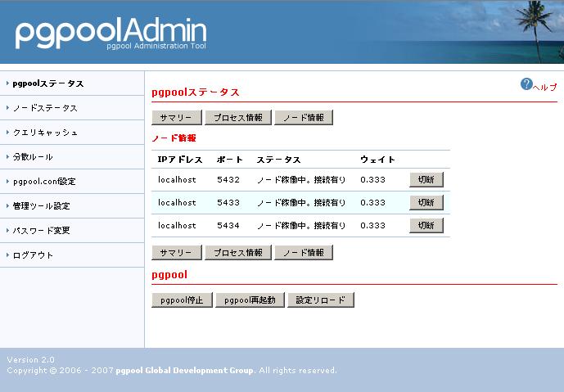Screen dimensions: 564x392
Task: Select port value 5434 in table
Action: point(228,226)
